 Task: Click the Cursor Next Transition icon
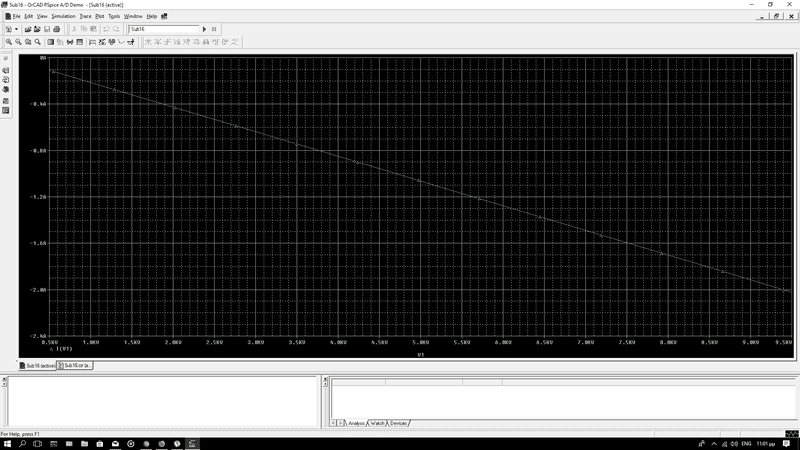216,42
